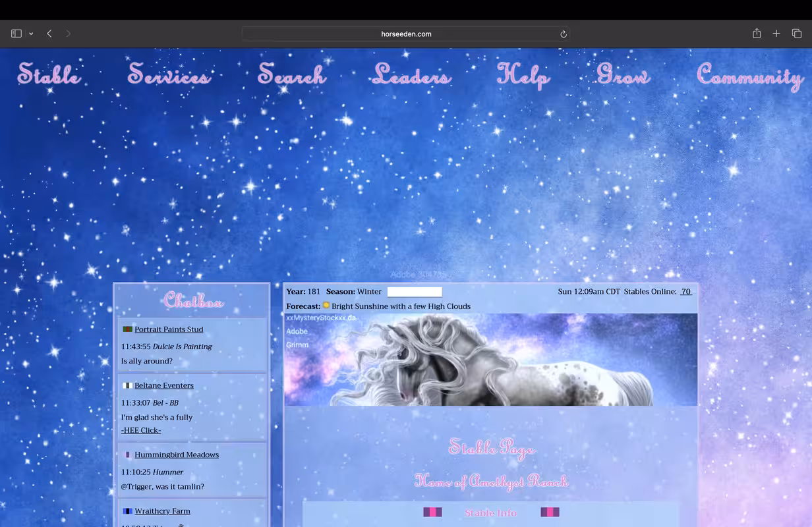Image resolution: width=812 pixels, height=527 pixels.
Task: Visit the Portrait Paints Stud stable link
Action: [169, 329]
